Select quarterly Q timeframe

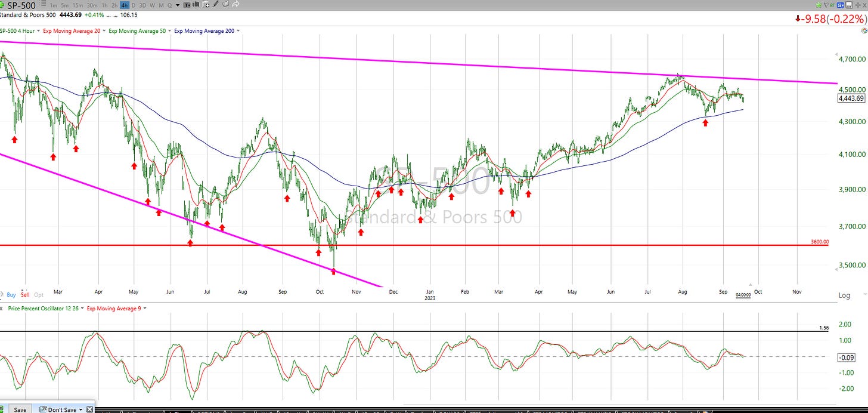(169, 5)
